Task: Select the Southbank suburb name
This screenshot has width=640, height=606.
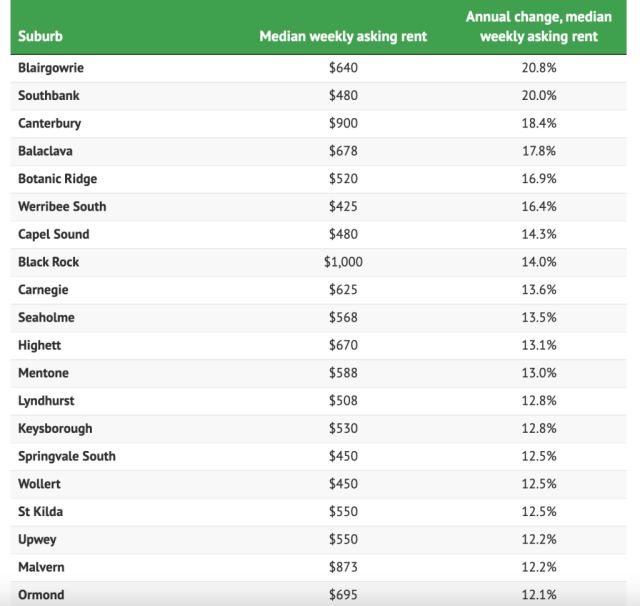Action: (48, 96)
